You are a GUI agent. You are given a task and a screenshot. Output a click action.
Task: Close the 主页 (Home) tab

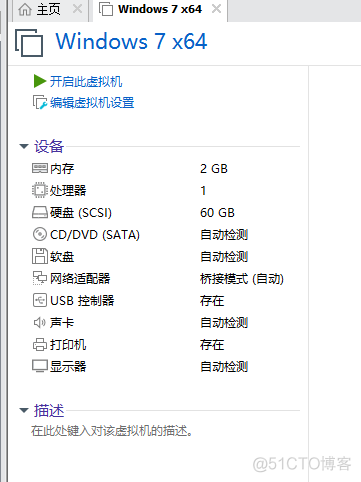pos(77,9)
